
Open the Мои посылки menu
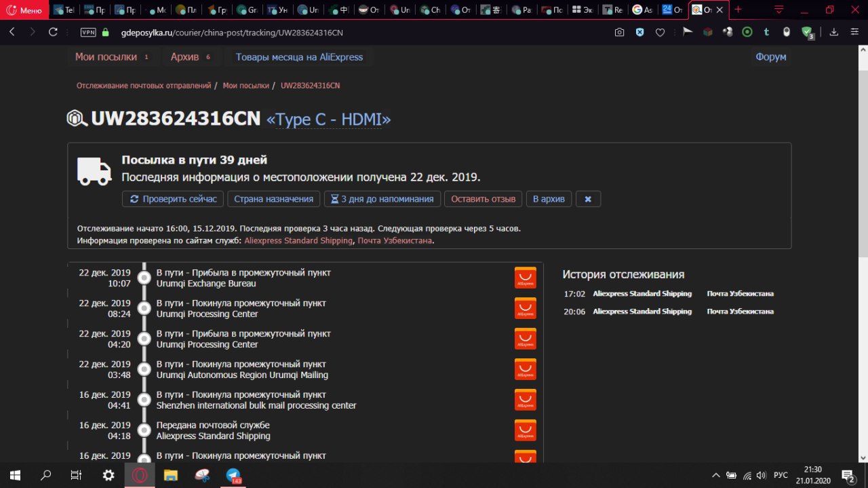click(x=113, y=57)
